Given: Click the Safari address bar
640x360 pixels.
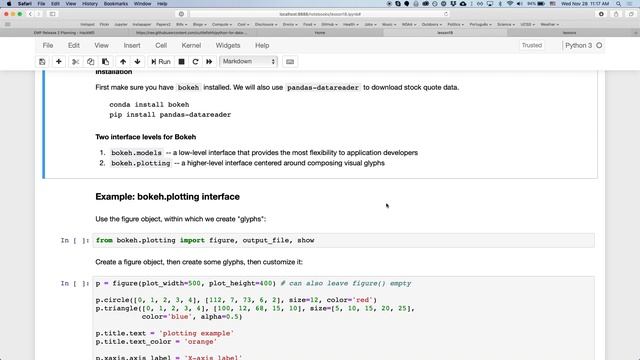Looking at the screenshot, I should point(320,14).
